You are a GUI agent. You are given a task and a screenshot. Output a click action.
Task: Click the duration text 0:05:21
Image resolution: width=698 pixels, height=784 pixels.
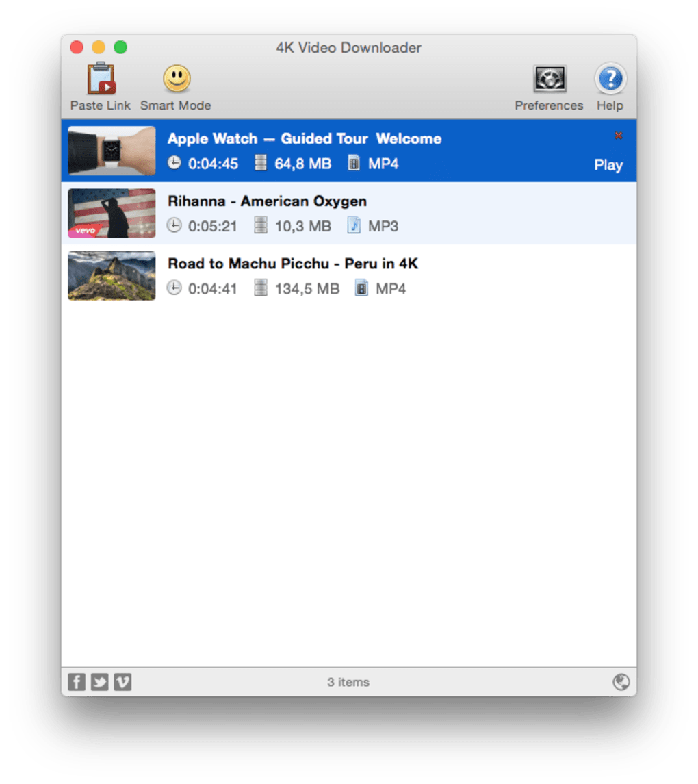212,227
